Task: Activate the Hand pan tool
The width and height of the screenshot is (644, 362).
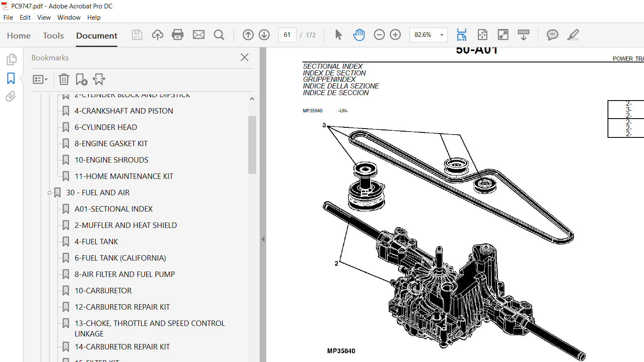Action: pos(359,35)
